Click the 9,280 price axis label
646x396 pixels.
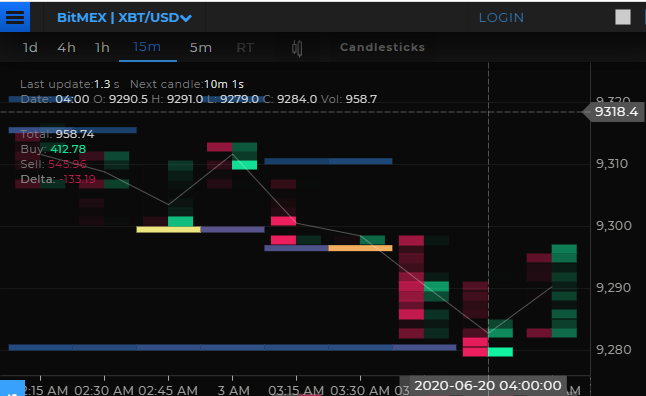tap(613, 350)
